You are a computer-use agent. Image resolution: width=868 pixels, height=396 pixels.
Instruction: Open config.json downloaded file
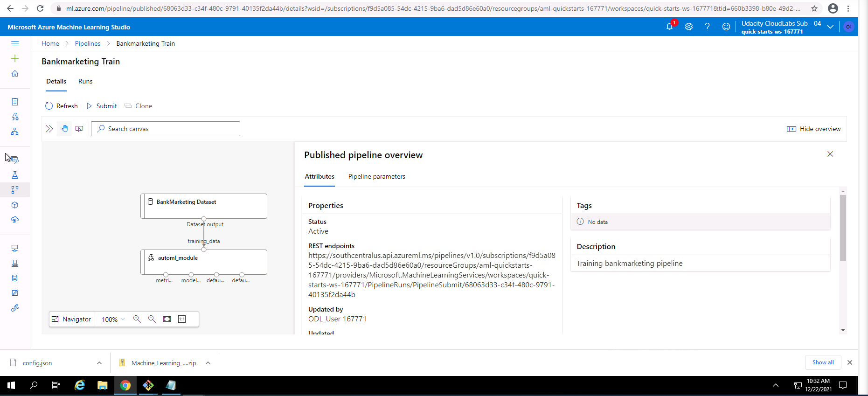pos(37,363)
